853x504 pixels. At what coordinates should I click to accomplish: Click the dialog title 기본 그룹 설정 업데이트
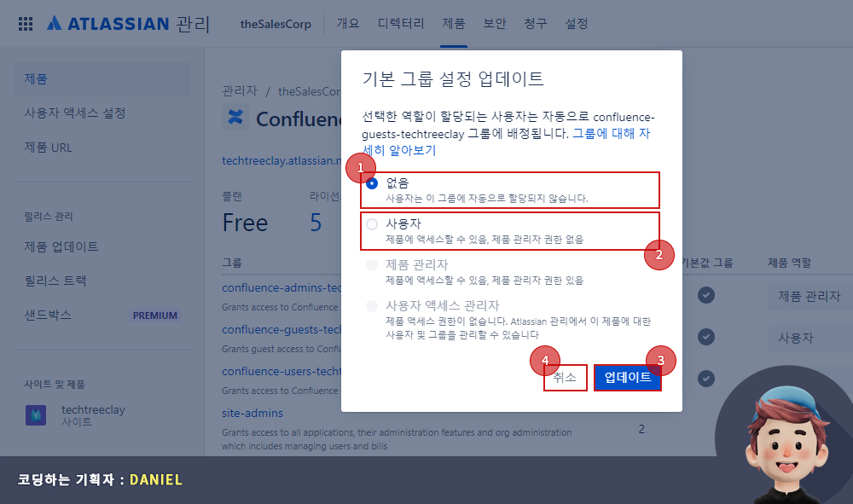[453, 78]
